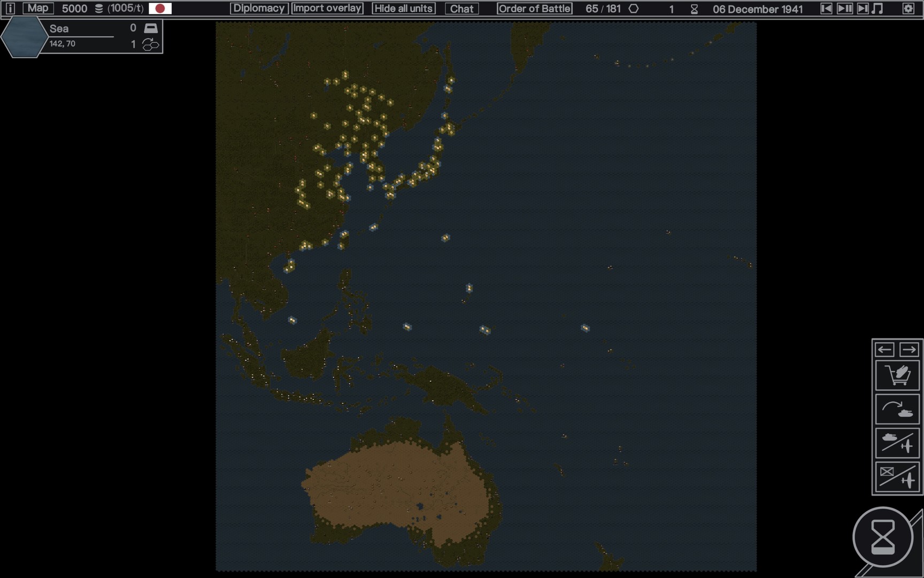Toggle the music note icon
Screen dimensions: 924x578
click(x=877, y=9)
